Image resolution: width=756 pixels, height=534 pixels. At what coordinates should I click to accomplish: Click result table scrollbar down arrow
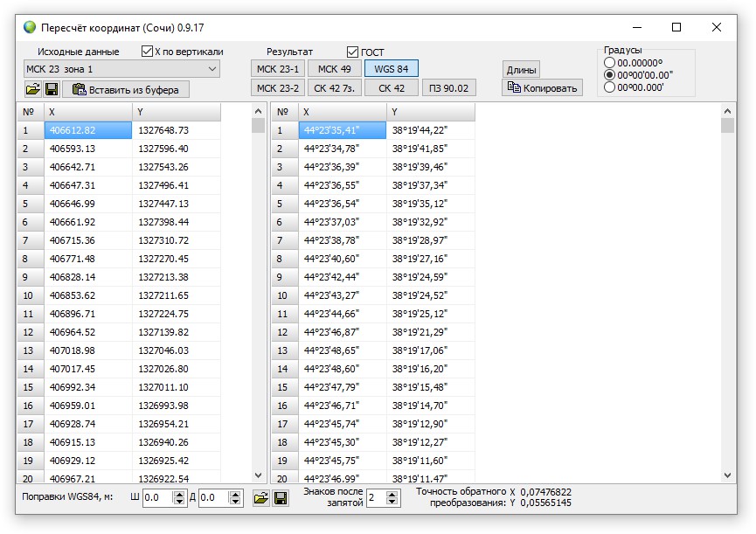(727, 475)
